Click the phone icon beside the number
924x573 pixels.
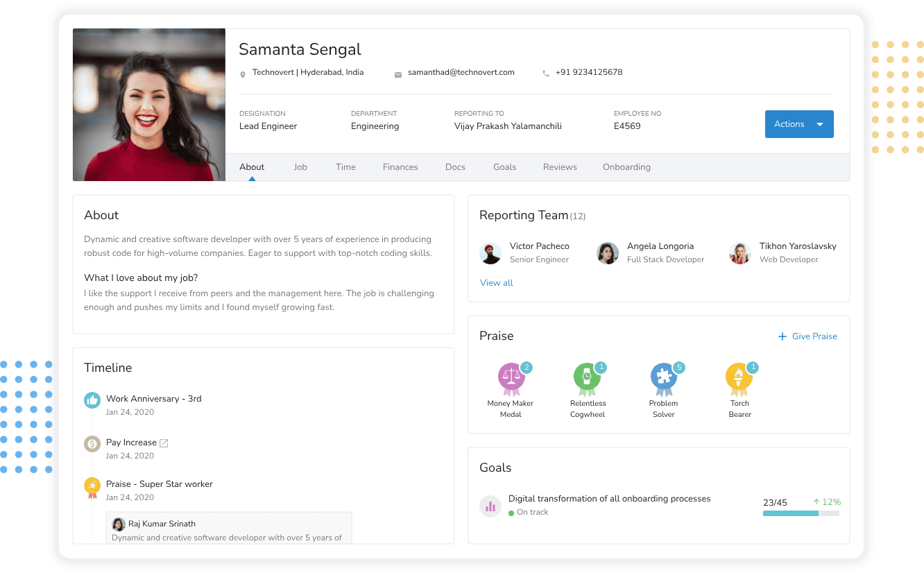[x=546, y=74]
